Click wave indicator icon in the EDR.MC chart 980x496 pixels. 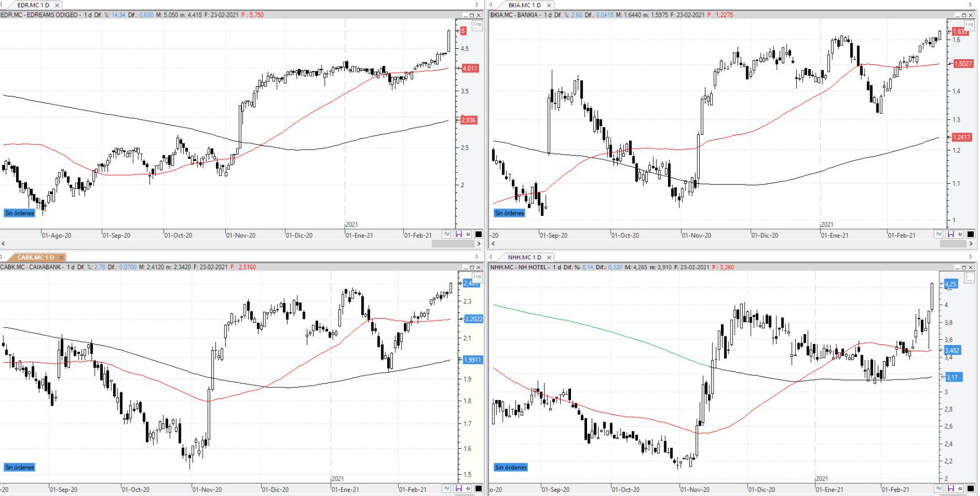point(447,234)
